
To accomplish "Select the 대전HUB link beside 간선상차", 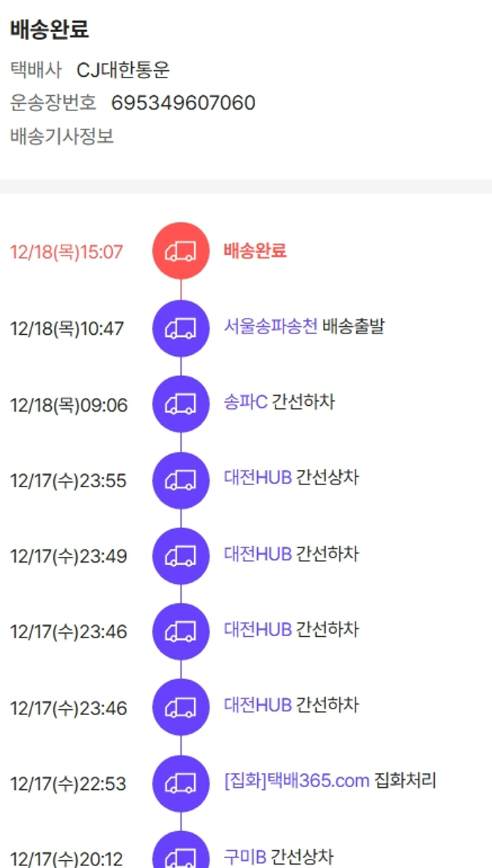I will click(x=257, y=478).
